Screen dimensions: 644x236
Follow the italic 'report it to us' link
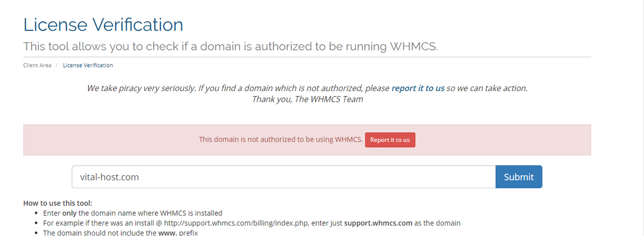pos(418,88)
